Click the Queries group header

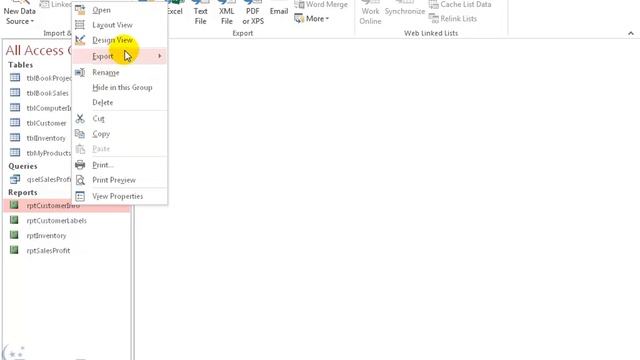[x=23, y=166]
